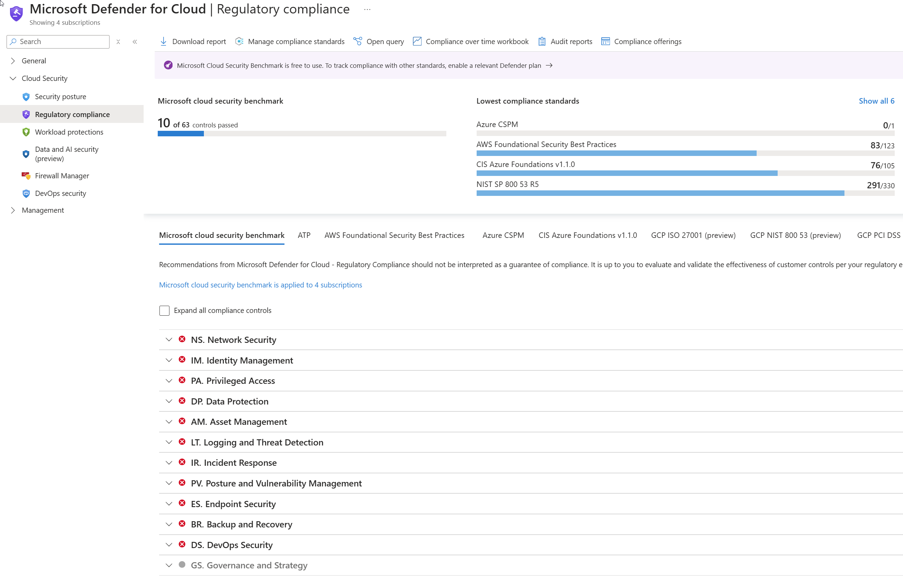This screenshot has width=903, height=588.
Task: Expand the General sidebar section
Action: point(13,61)
